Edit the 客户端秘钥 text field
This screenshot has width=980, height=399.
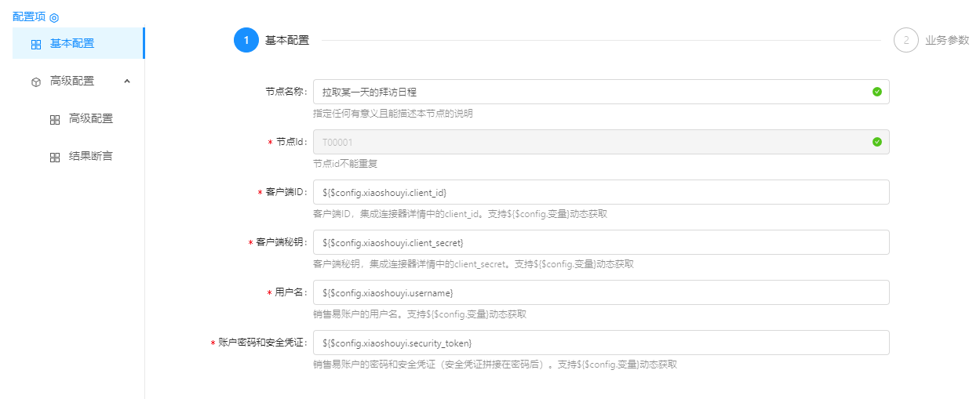click(x=600, y=242)
